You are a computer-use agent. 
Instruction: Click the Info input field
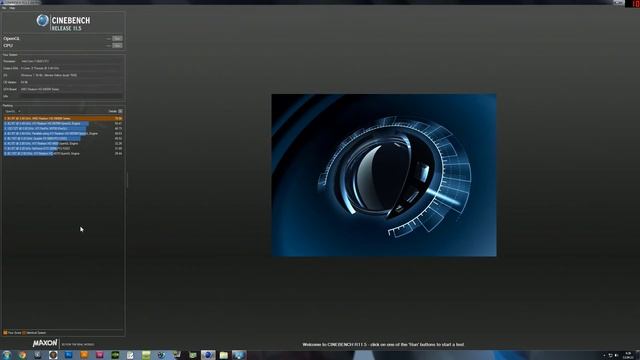pos(71,96)
